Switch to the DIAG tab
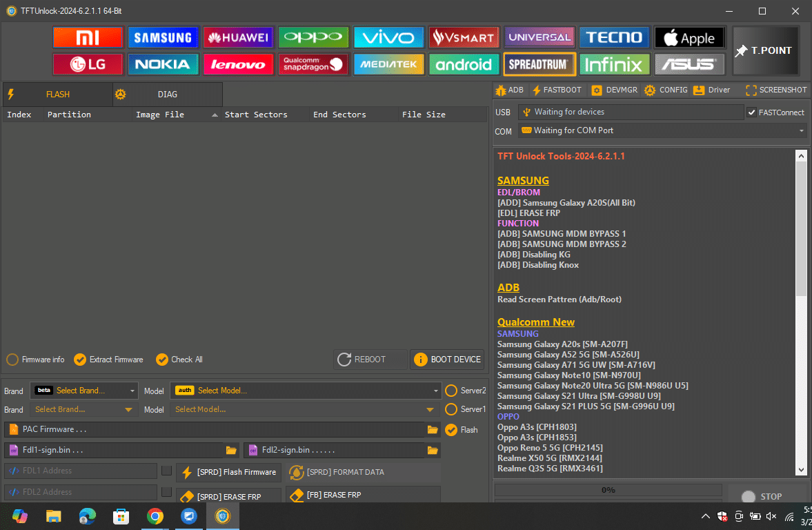Screen dimensions: 812x530 (167, 94)
